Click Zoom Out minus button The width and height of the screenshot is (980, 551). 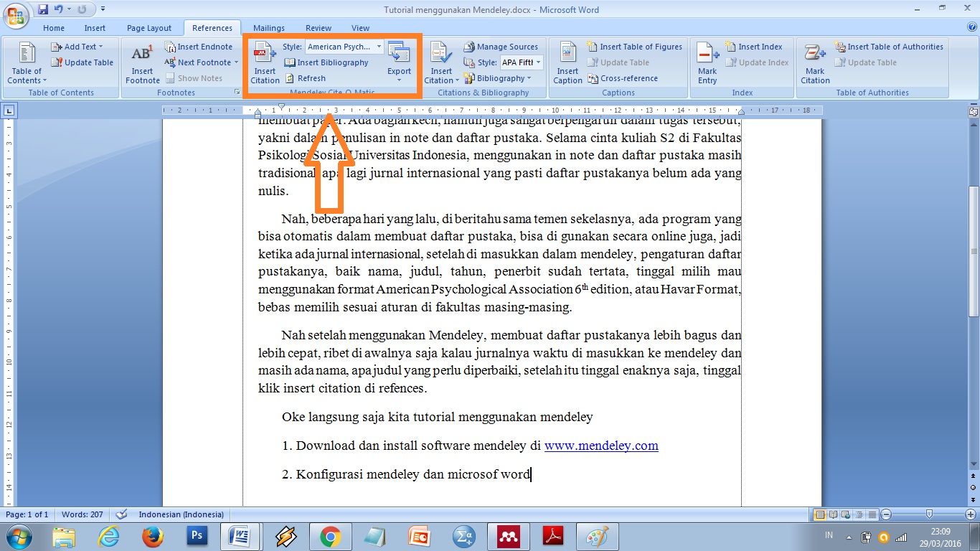pyautogui.click(x=887, y=514)
